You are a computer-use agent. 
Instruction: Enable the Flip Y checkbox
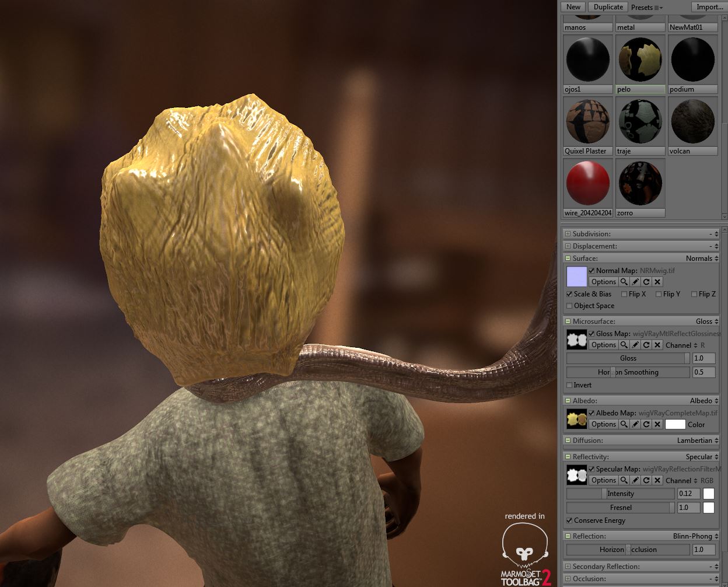point(659,294)
